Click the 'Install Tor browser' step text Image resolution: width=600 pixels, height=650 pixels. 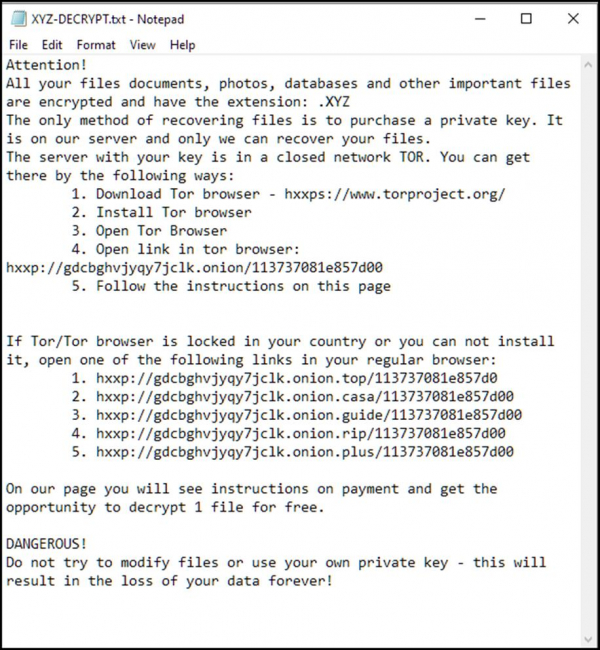(174, 212)
